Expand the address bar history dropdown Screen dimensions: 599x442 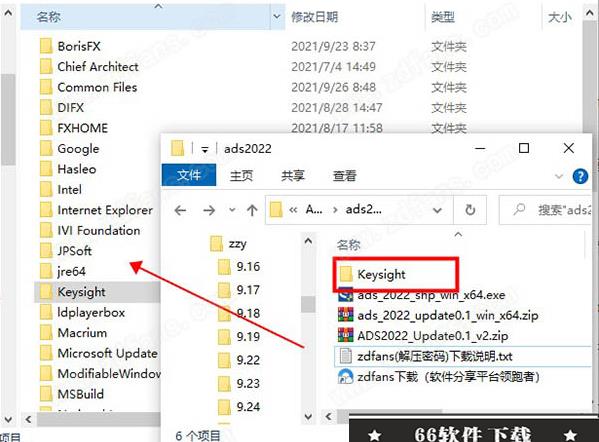[437, 210]
